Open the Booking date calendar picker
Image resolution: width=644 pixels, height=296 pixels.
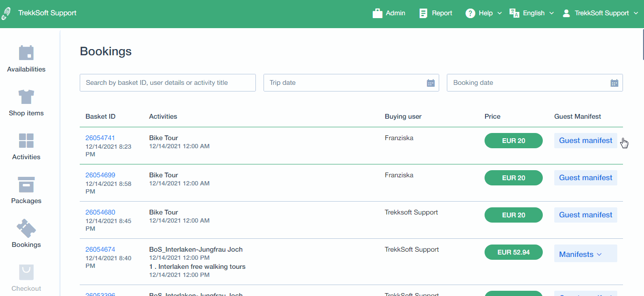click(614, 82)
